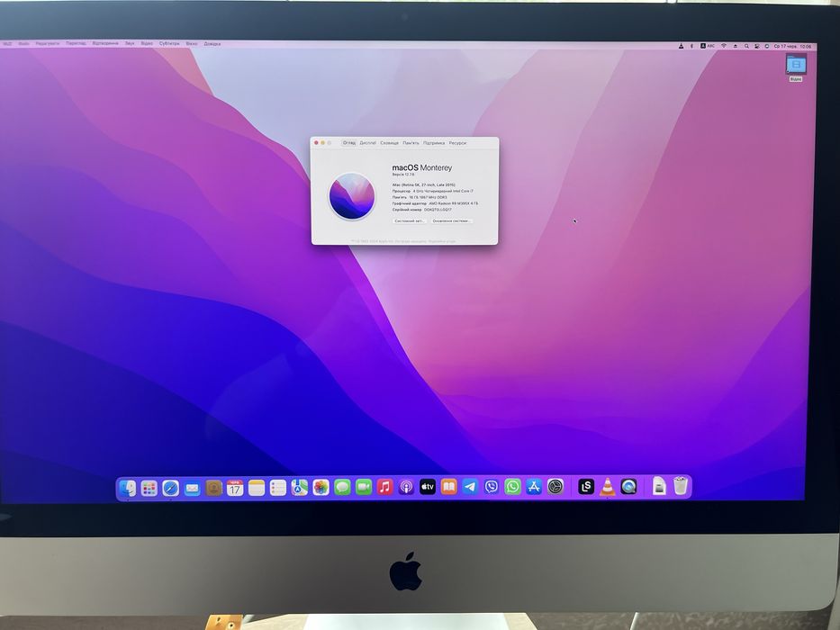Open Calendar showing date 17
Image resolution: width=840 pixels, height=630 pixels.
pos(235,488)
